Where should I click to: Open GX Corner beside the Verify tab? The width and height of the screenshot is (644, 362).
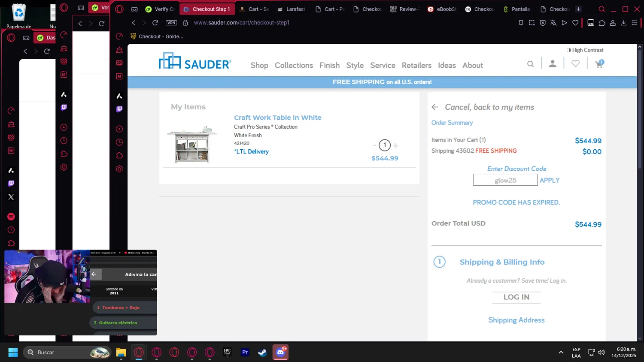[134, 9]
